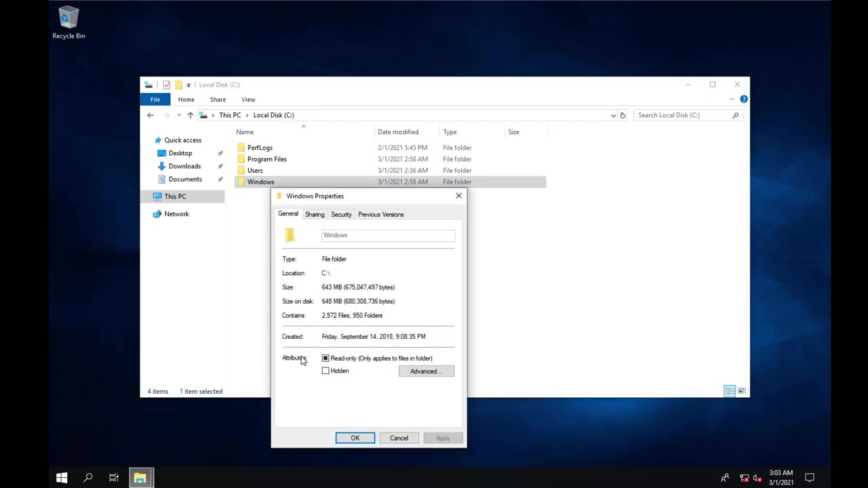The height and width of the screenshot is (488, 868).
Task: Switch to the Share ribbon tab
Action: tap(218, 100)
